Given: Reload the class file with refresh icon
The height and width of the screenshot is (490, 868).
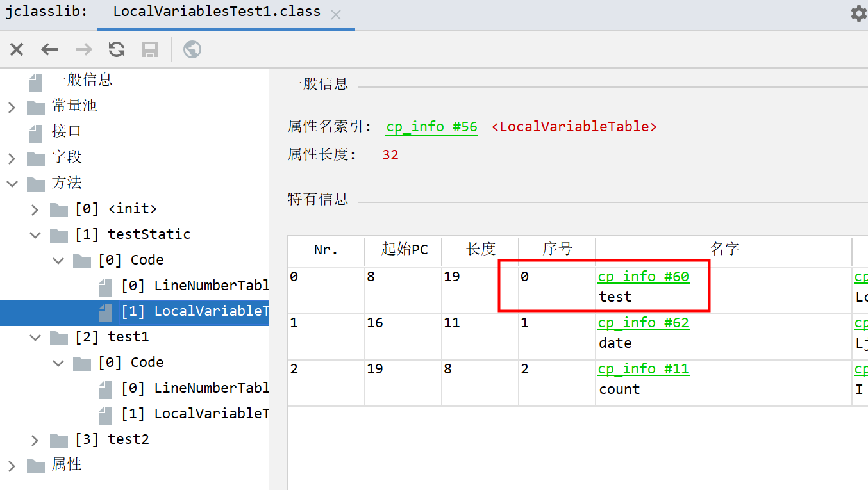Looking at the screenshot, I should (117, 49).
